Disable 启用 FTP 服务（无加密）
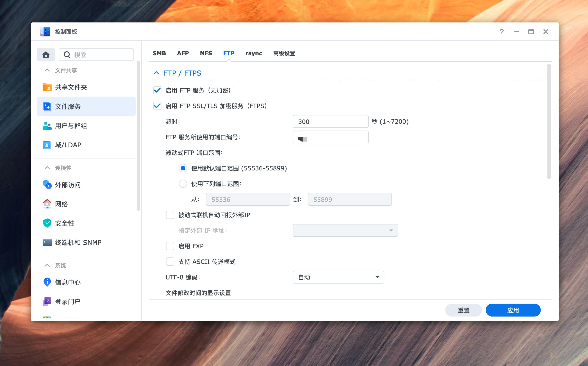 click(x=157, y=90)
